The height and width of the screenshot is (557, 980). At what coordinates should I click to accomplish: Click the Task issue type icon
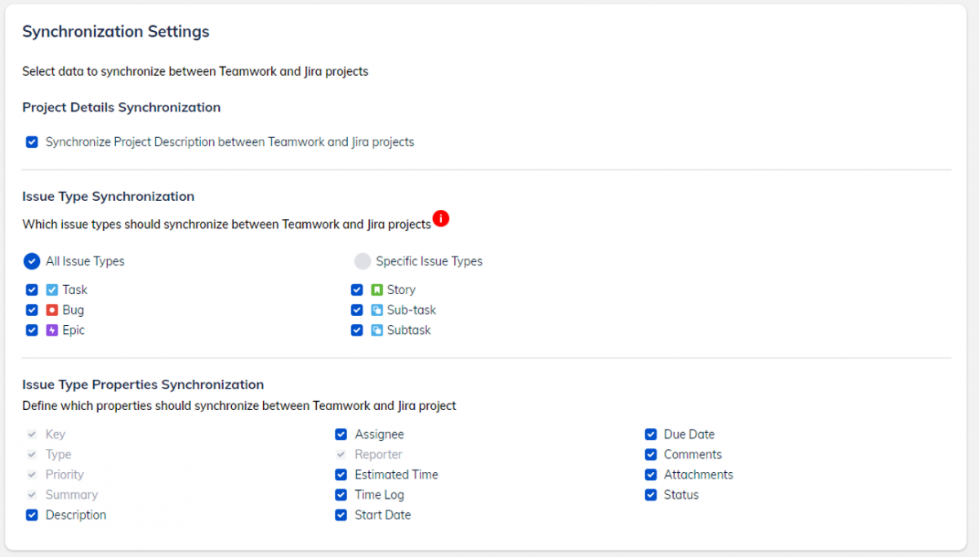click(51, 289)
